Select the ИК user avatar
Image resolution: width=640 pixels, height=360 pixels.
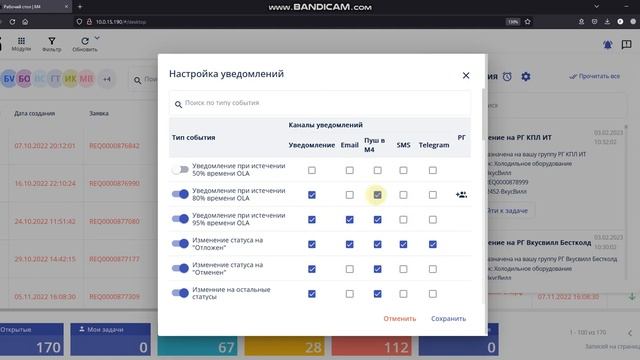pos(71,79)
